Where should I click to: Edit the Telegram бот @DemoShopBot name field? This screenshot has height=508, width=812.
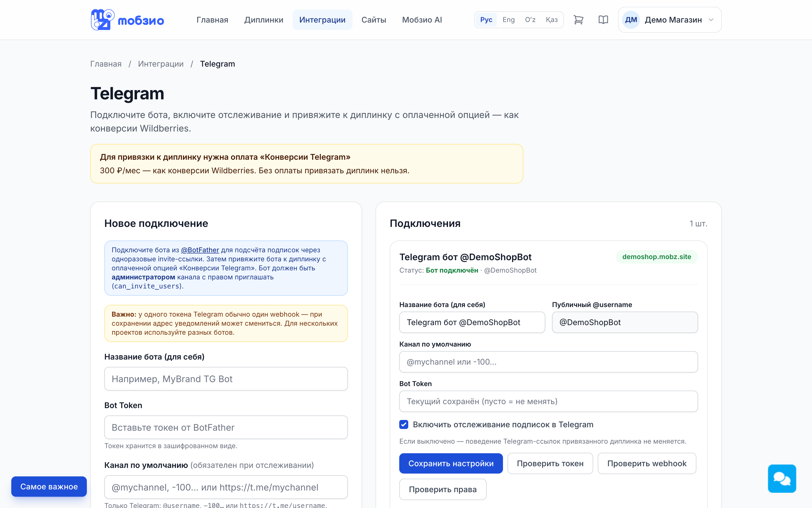click(472, 322)
